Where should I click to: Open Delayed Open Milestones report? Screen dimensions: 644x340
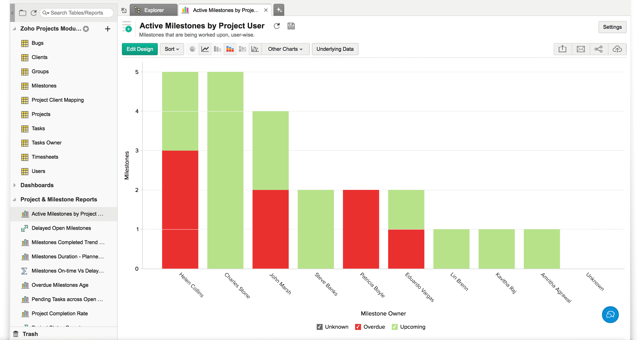tap(61, 228)
